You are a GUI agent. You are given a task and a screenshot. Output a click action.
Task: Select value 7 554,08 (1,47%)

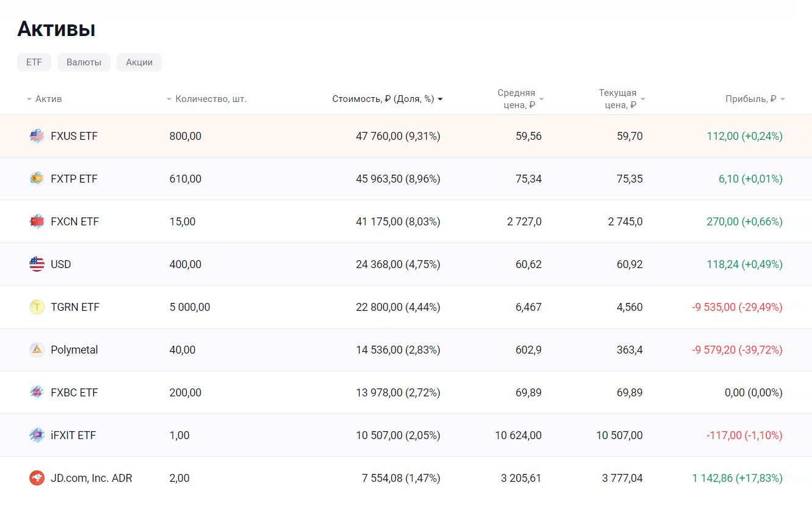[x=401, y=478]
